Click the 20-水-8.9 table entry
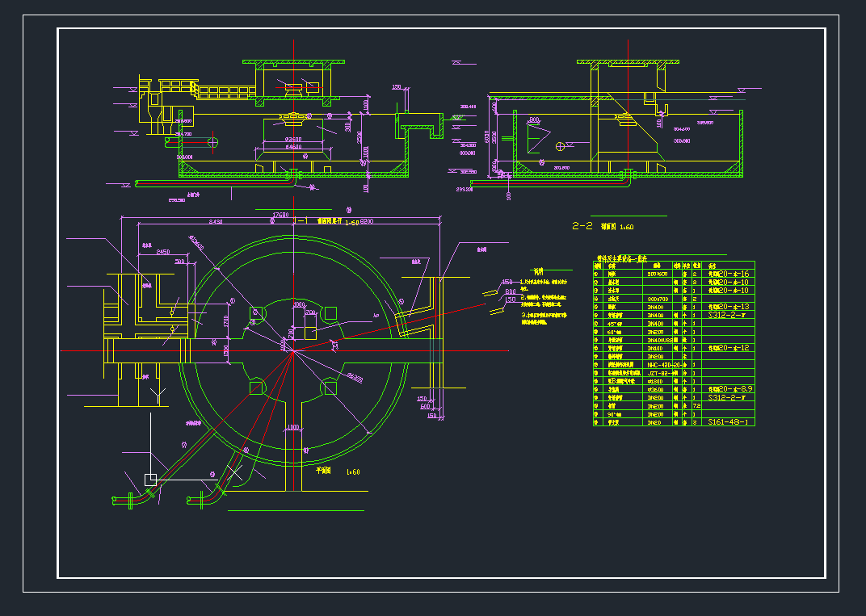Image resolution: width=866 pixels, height=616 pixels. point(730,389)
